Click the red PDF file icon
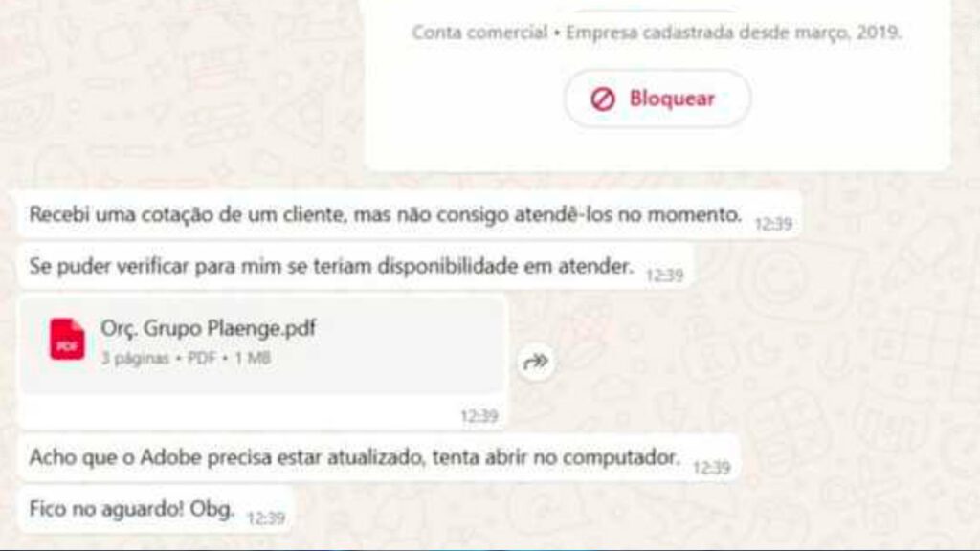980x551 pixels. pos(68,340)
